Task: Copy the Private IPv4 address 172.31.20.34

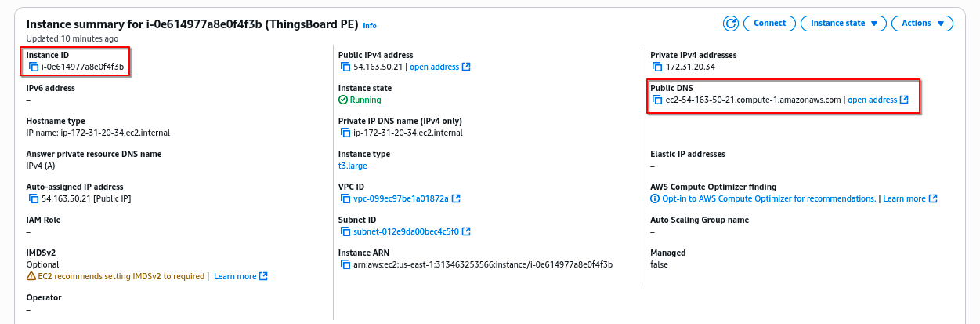Action: [x=657, y=67]
